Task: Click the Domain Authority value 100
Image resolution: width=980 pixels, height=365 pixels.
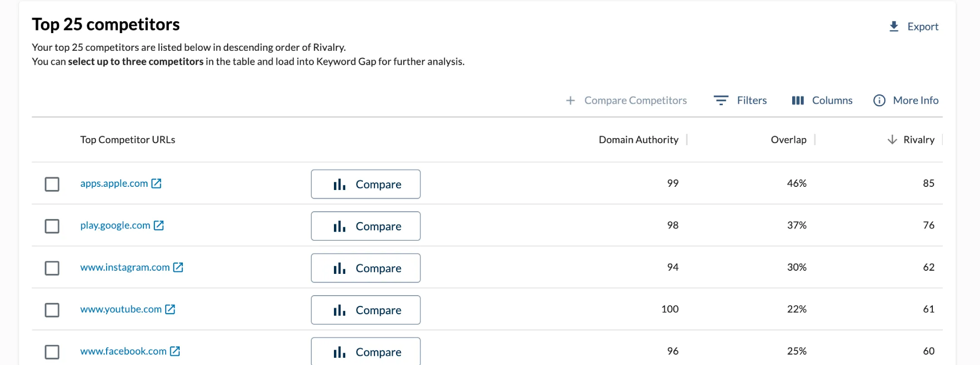Action: pyautogui.click(x=670, y=309)
